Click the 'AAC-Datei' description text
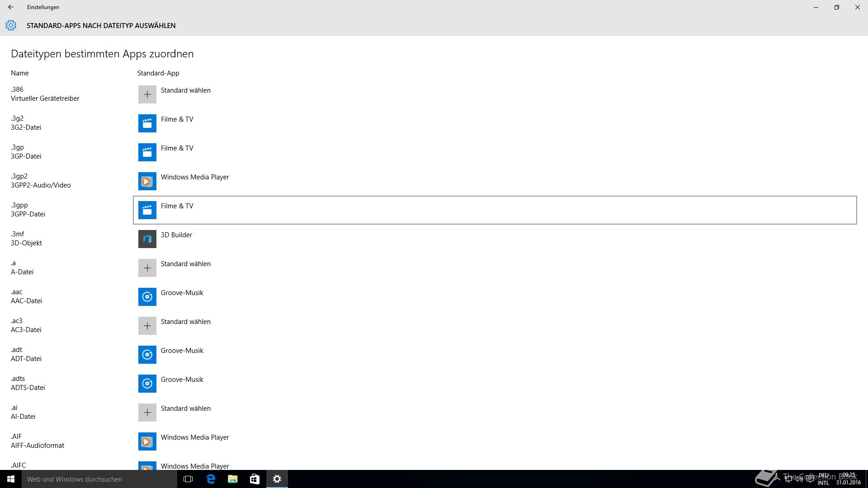 pos(26,301)
